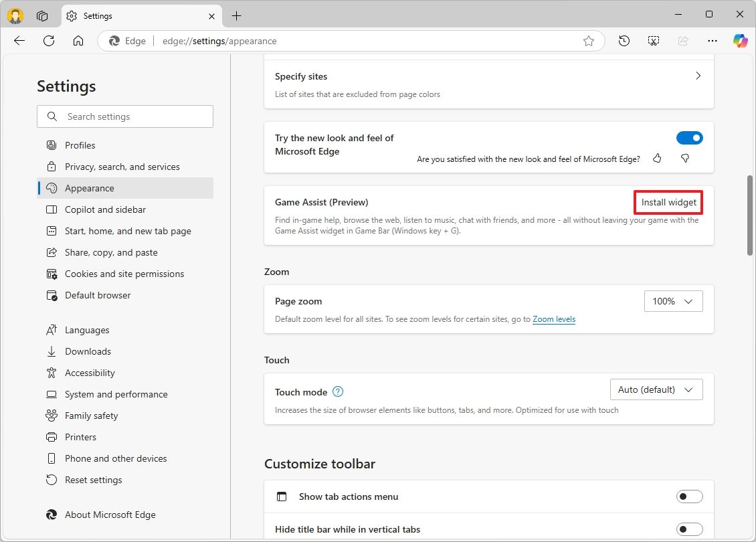Open a new tab with plus button
Viewport: 756px width, 542px height.
click(x=236, y=16)
